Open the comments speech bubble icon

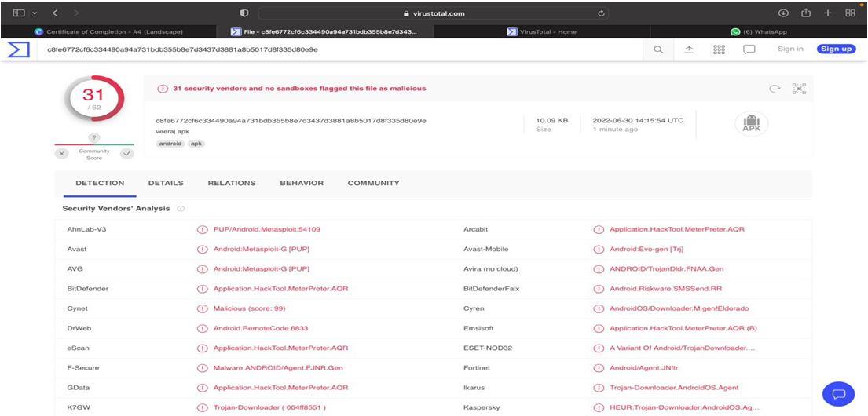(749, 49)
